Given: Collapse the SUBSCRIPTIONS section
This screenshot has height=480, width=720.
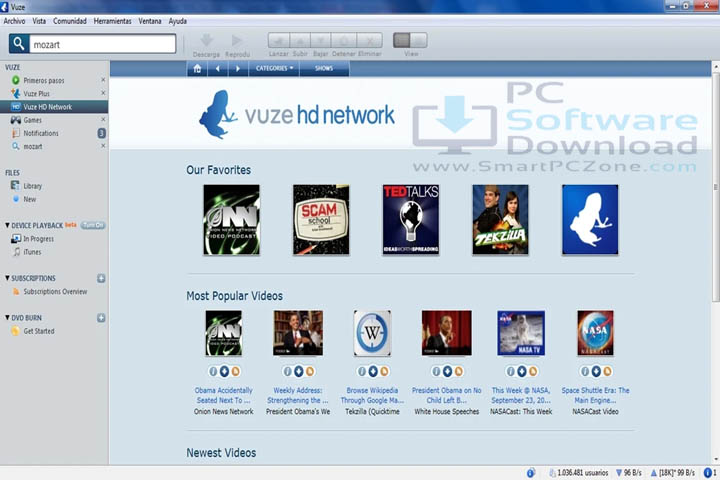Looking at the screenshot, I should coord(7,278).
